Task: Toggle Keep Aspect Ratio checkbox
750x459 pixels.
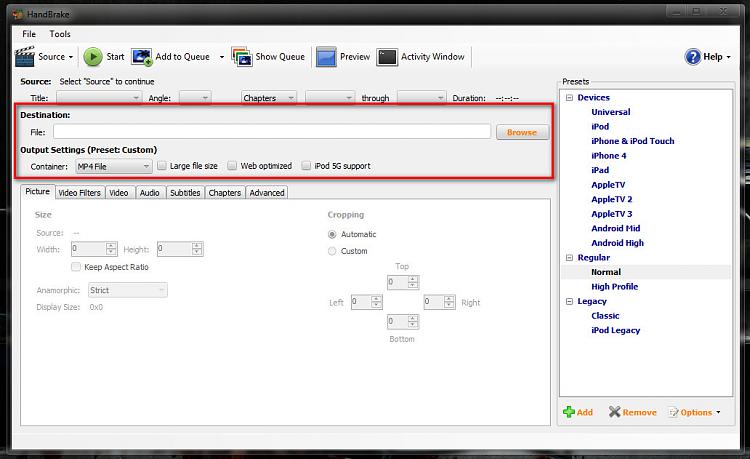Action: coord(76,267)
